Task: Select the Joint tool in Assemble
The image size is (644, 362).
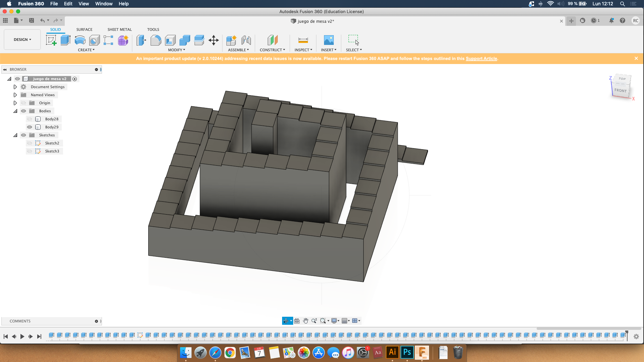Action: pyautogui.click(x=246, y=40)
